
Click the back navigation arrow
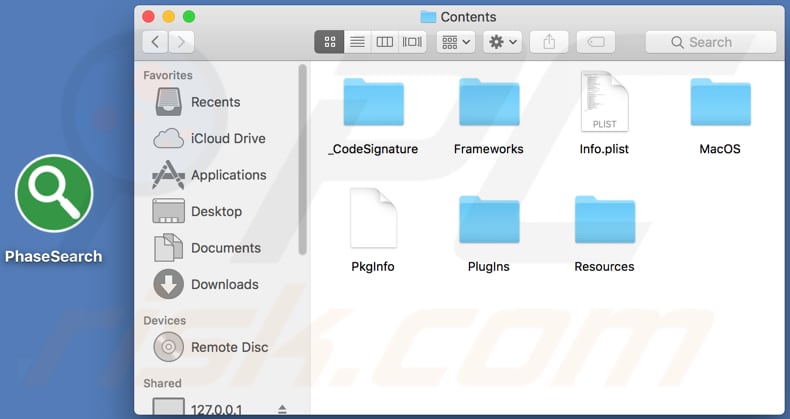pyautogui.click(x=155, y=42)
